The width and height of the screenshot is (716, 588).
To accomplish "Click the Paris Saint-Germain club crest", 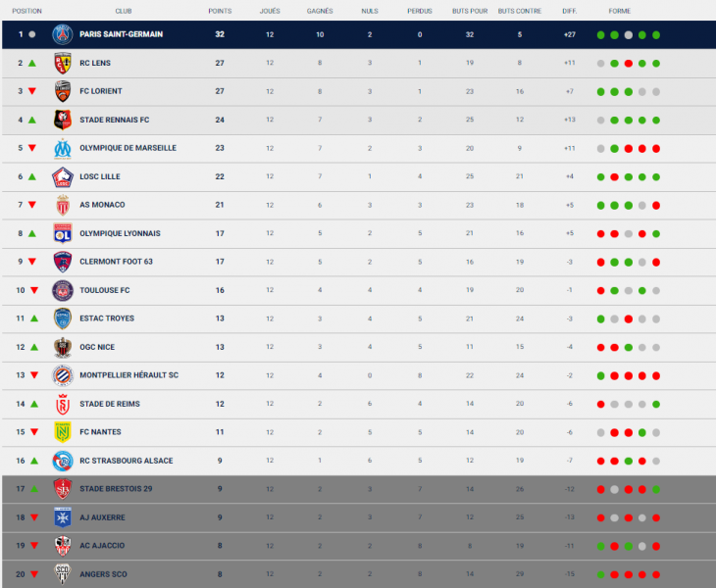I will [63, 34].
